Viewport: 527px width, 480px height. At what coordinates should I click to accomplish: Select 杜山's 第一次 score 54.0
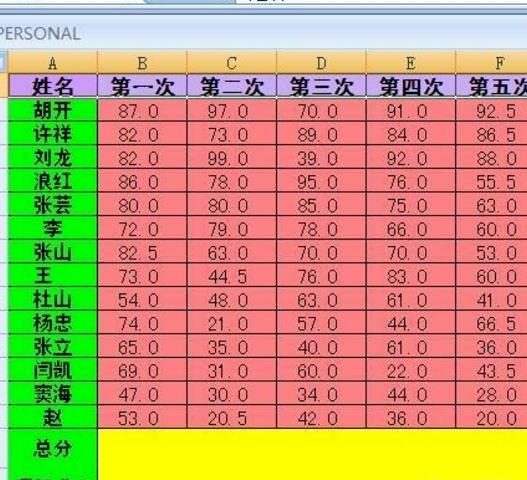142,298
